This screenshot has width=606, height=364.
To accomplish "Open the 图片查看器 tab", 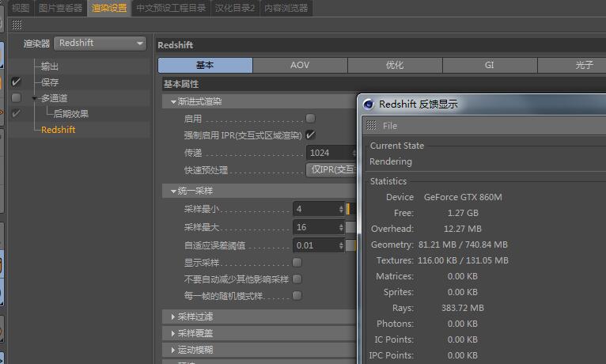I will coord(61,8).
